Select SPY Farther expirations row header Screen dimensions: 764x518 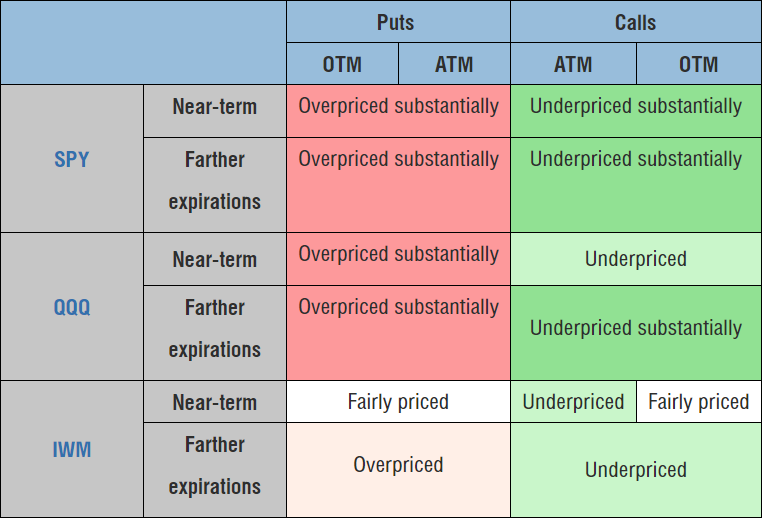click(215, 185)
